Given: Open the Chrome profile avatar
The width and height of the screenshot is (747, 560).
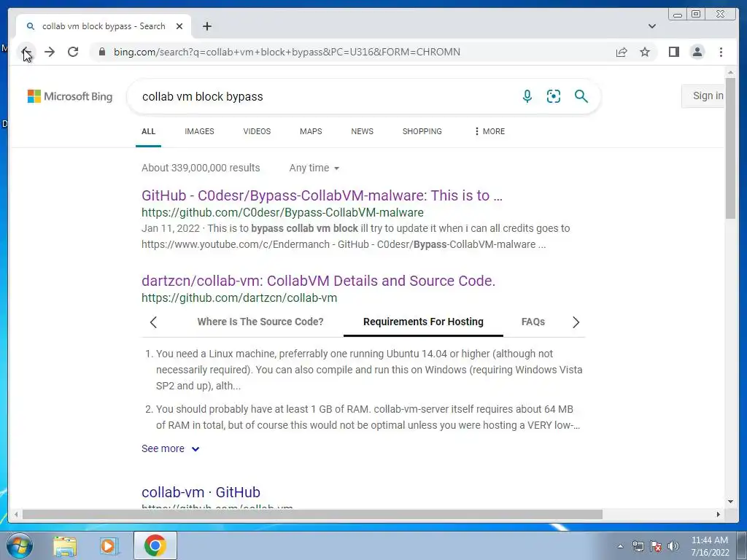Looking at the screenshot, I should point(697,52).
